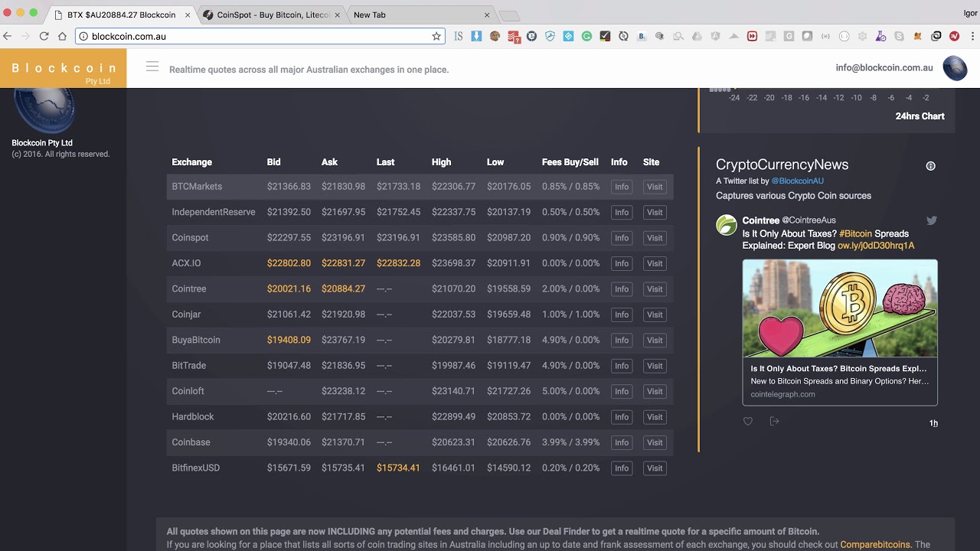
Task: Share the Cointree tweet via arrow icon
Action: (774, 422)
